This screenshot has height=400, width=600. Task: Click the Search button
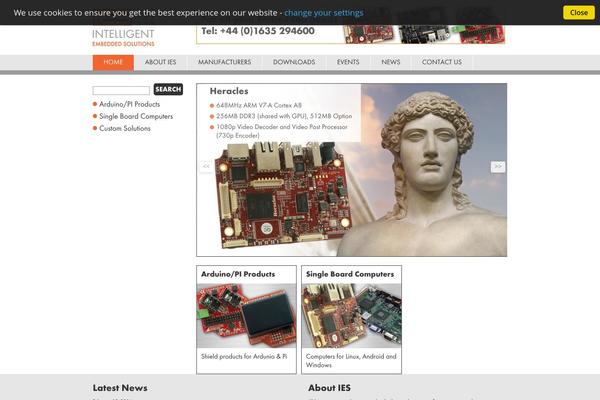168,89
